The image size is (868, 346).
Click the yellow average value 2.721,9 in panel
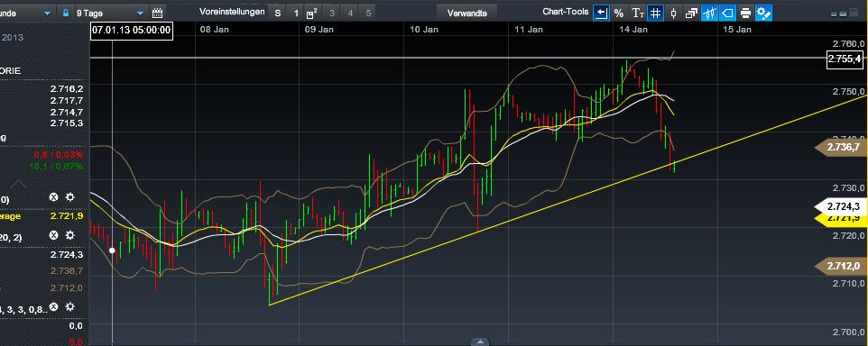67,216
